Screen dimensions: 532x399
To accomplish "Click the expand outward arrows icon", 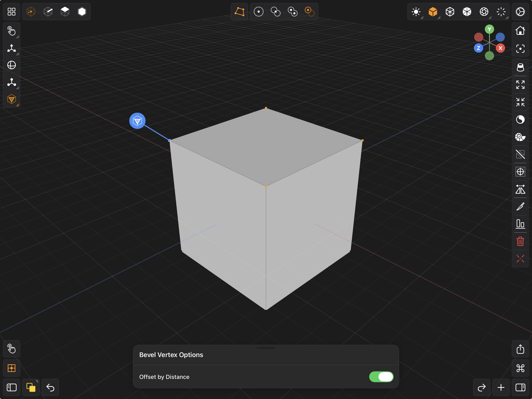I will click(520, 85).
